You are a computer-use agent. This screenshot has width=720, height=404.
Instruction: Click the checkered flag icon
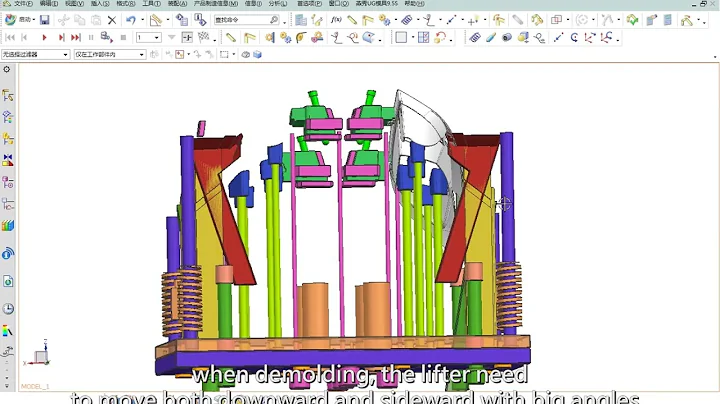[203, 38]
